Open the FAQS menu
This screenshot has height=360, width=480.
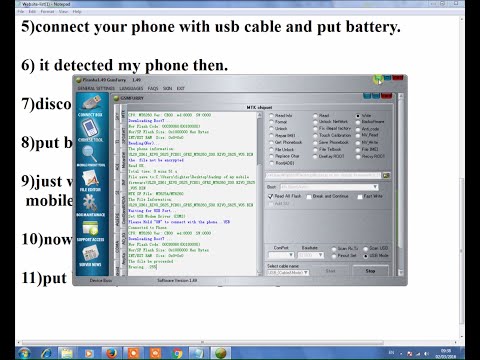(153, 88)
